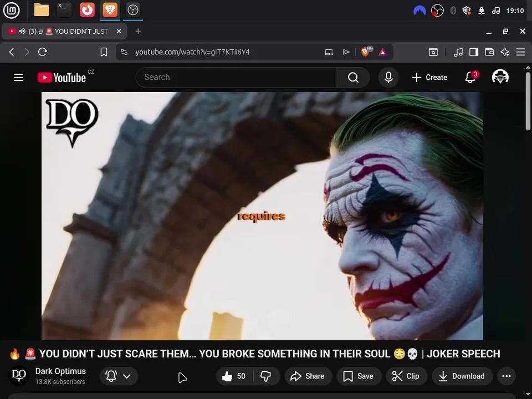The width and height of the screenshot is (532, 399).
Task: Switch to the Brave browser panel icon
Action: 110,10
